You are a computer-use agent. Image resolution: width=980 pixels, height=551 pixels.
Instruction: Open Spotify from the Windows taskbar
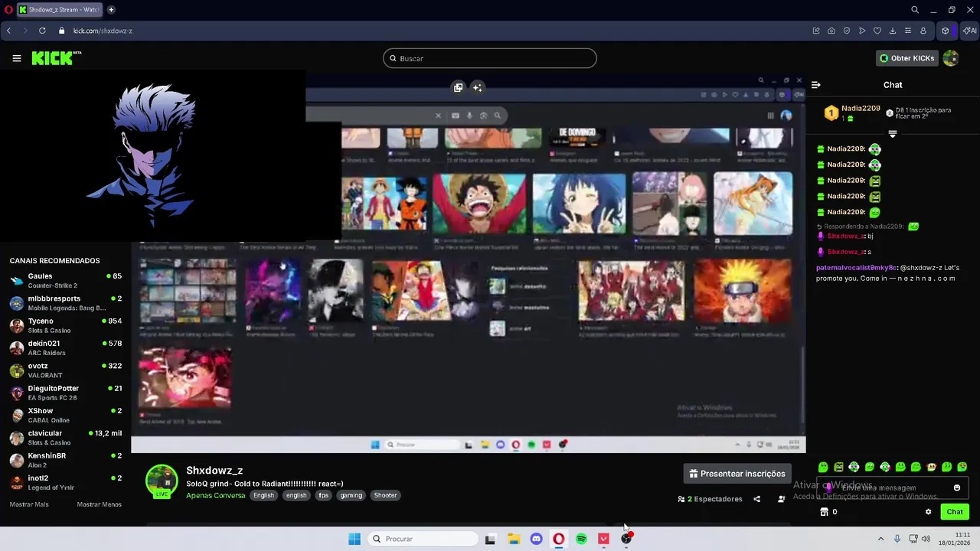point(581,539)
